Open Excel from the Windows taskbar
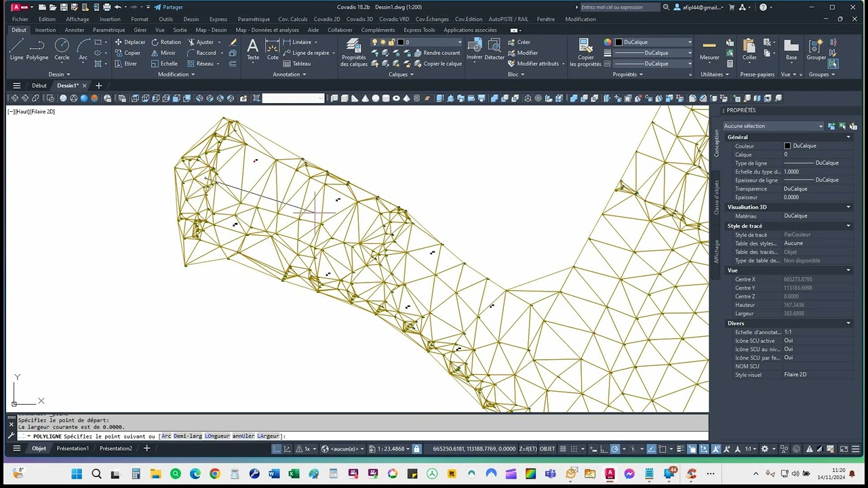 pos(294,474)
